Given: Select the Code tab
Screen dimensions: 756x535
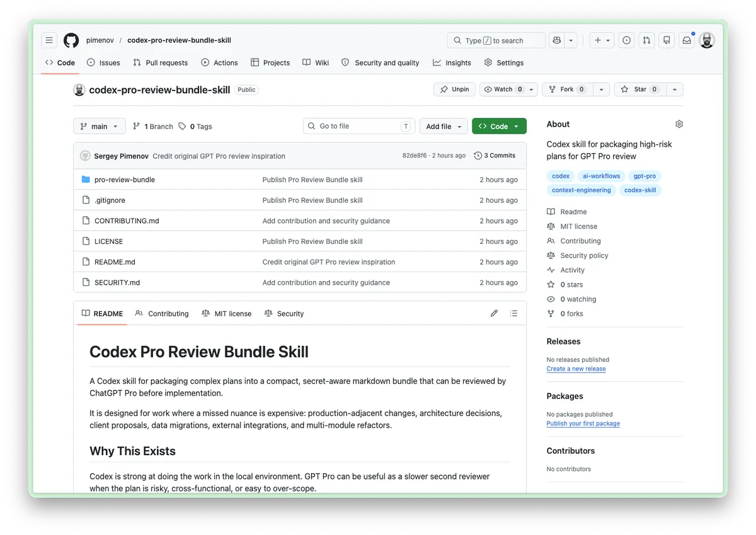Looking at the screenshot, I should pyautogui.click(x=60, y=62).
